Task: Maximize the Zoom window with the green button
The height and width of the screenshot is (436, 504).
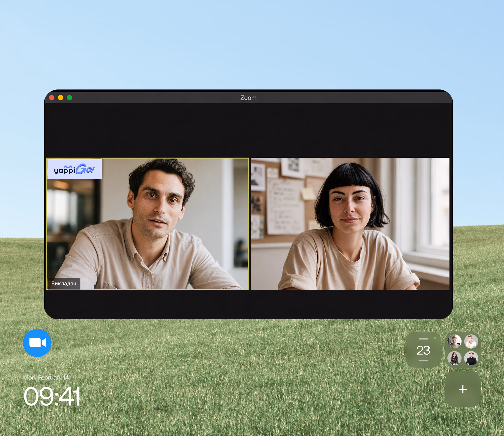Action: pos(70,97)
